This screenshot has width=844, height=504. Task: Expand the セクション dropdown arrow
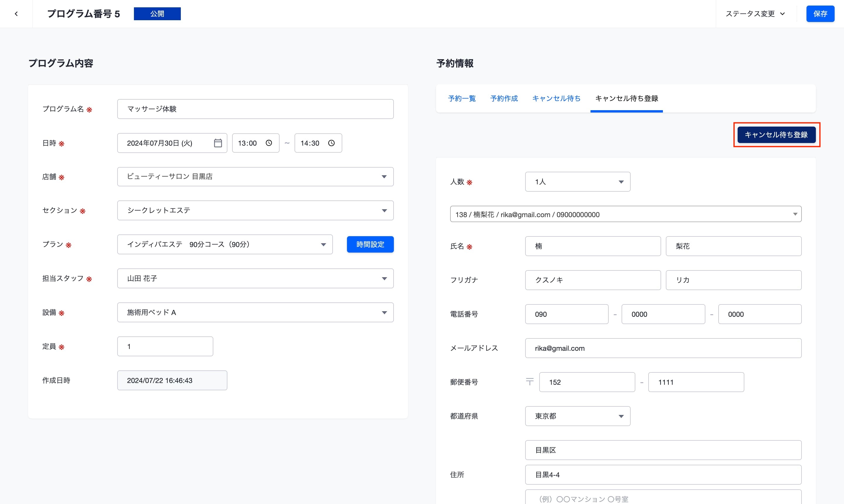click(x=384, y=211)
